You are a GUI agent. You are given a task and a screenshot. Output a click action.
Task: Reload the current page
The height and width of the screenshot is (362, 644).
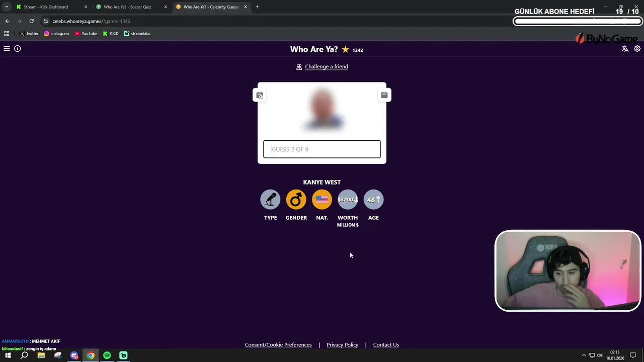tap(31, 21)
